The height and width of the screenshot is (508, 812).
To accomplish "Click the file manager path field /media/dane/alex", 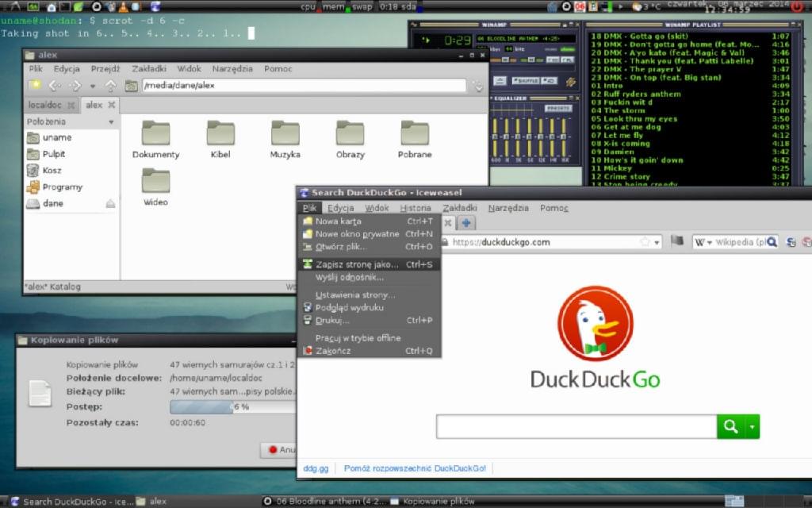I will (304, 86).
